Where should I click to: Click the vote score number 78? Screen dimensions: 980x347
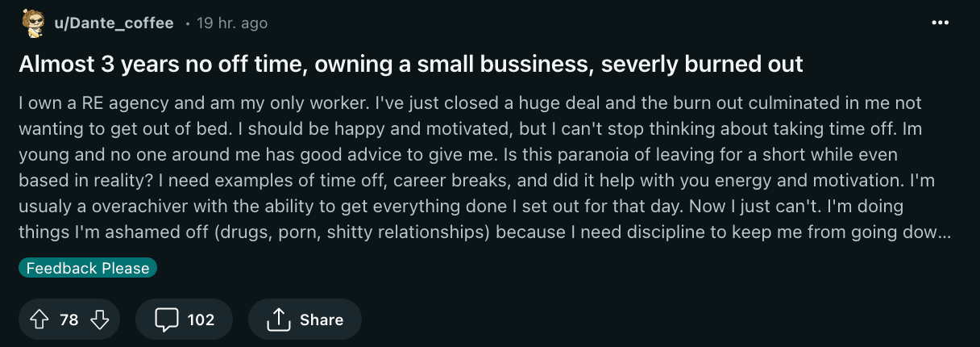69,320
